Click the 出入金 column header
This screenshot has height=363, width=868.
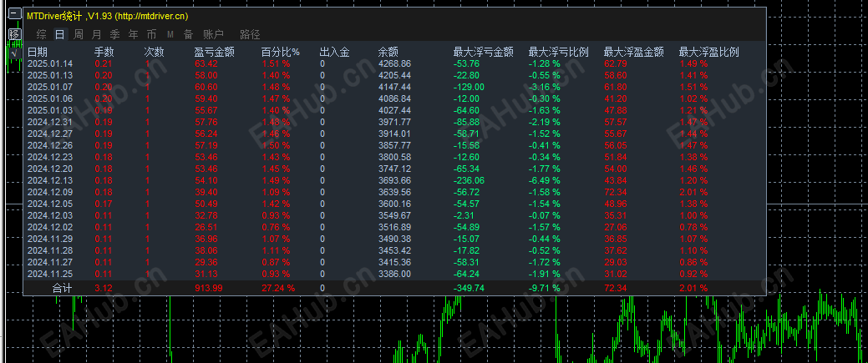pyautogui.click(x=334, y=53)
